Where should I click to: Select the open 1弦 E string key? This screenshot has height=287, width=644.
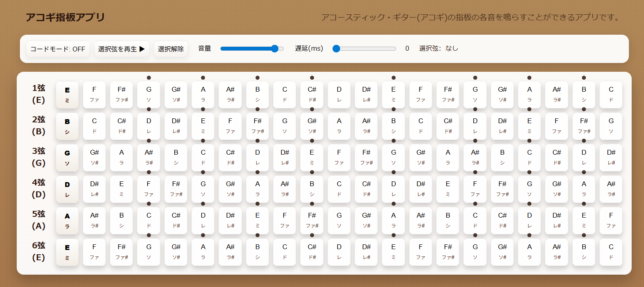tap(67, 95)
